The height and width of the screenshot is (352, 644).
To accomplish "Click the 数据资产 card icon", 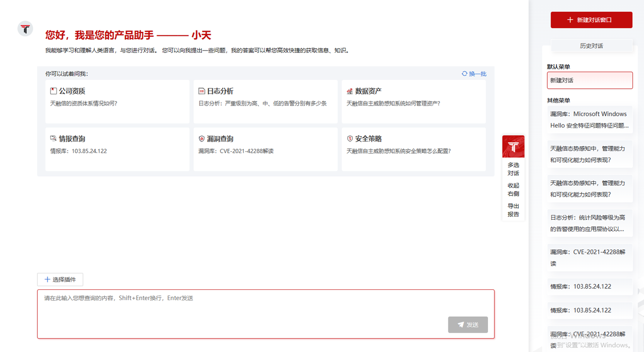I will [x=350, y=91].
